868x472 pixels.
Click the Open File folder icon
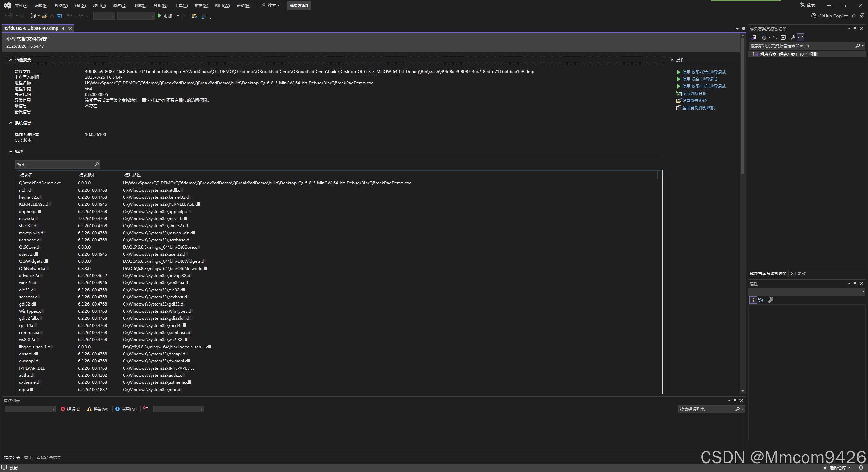44,16
